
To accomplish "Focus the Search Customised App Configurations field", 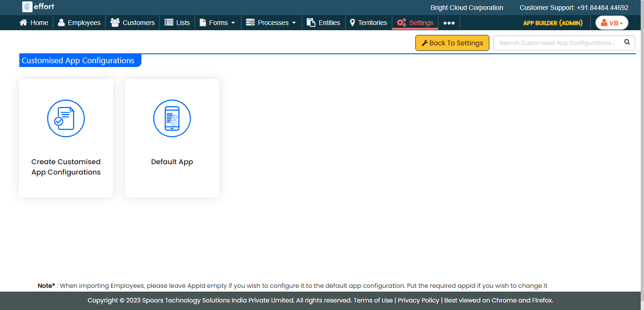I will pos(556,43).
